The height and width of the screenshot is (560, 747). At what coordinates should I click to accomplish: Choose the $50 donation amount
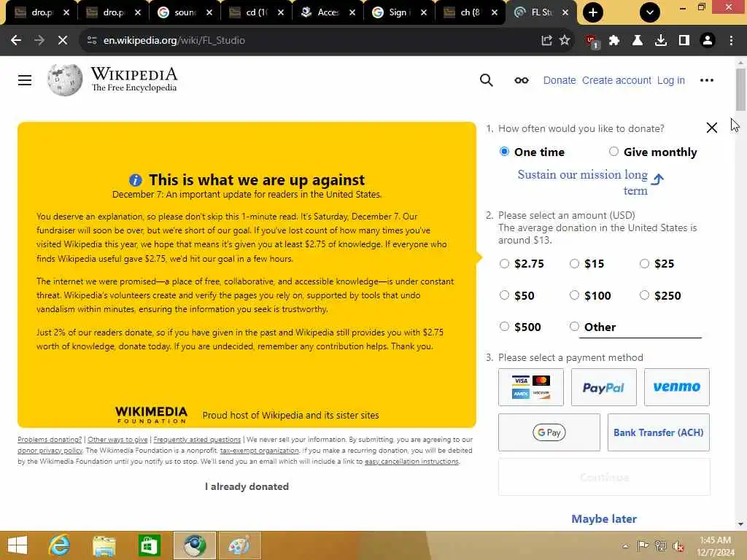(x=504, y=295)
